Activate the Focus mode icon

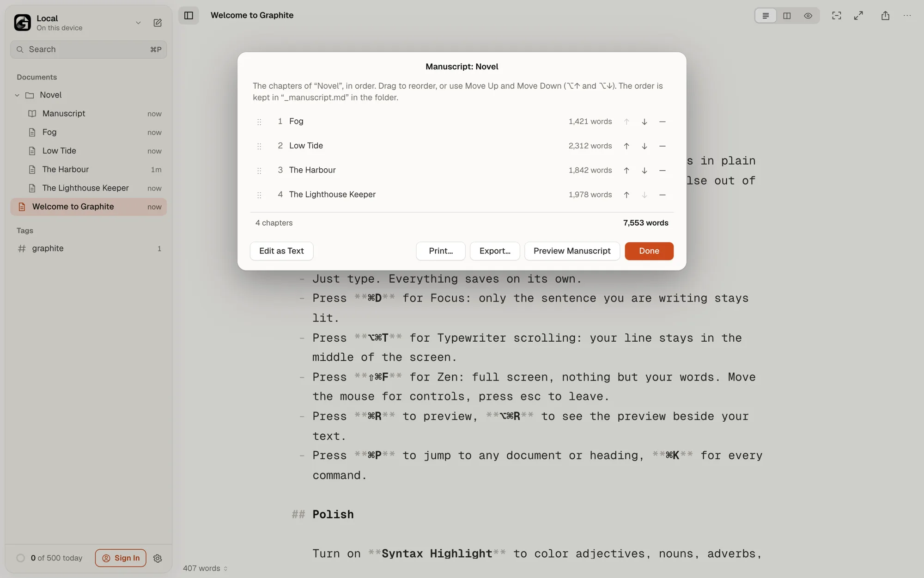(x=837, y=16)
